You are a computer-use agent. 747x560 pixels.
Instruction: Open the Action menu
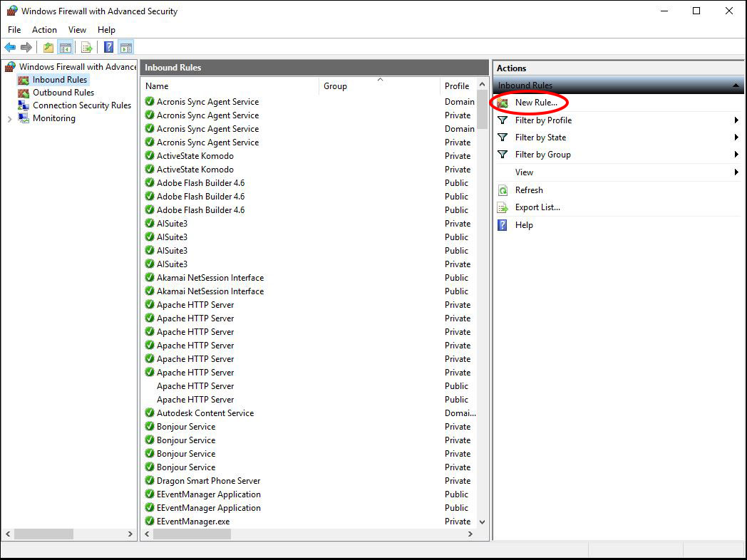click(x=44, y=29)
